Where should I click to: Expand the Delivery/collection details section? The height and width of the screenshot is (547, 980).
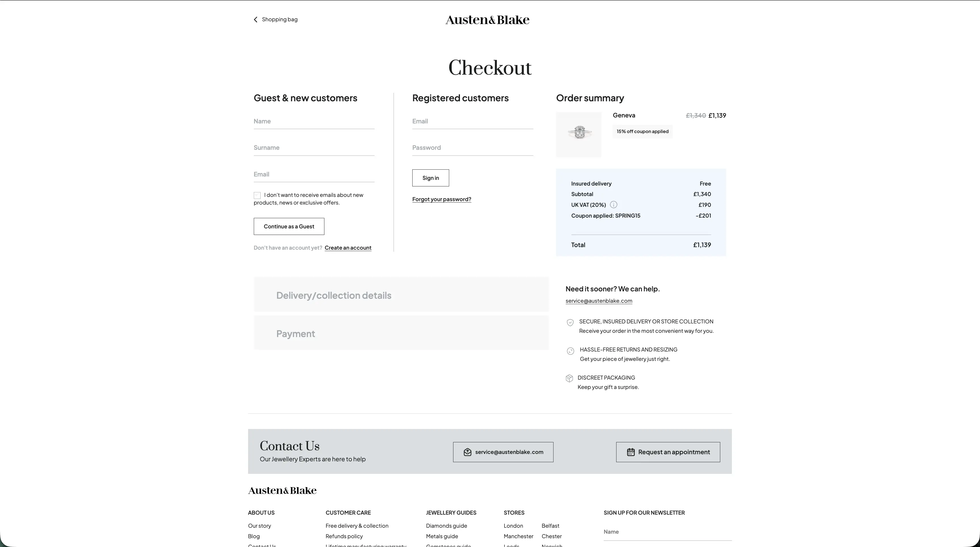pos(401,295)
